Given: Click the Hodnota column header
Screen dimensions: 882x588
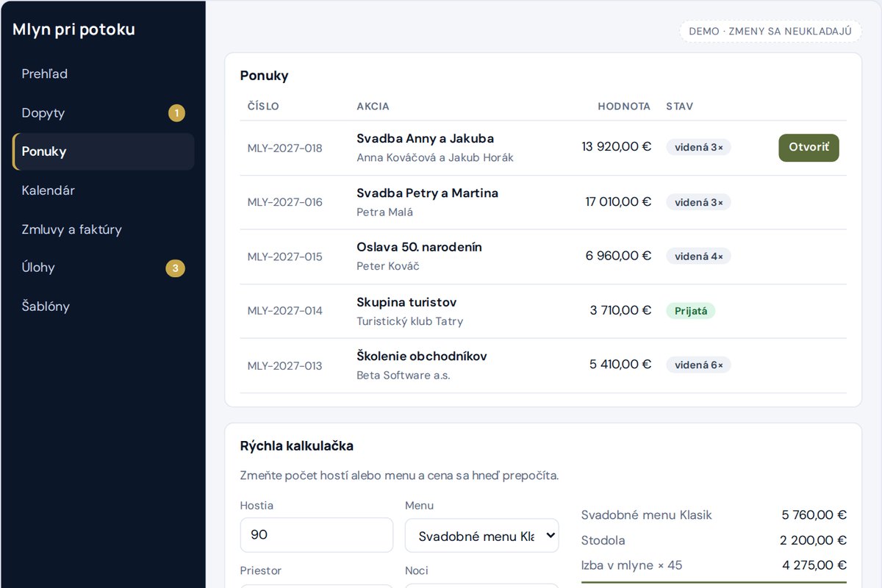Looking at the screenshot, I should pyautogui.click(x=624, y=107).
